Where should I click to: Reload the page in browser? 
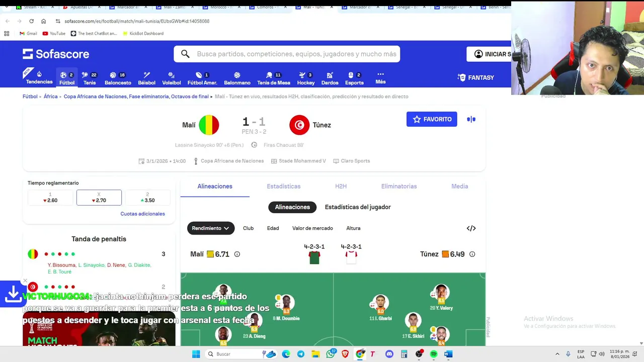tap(31, 21)
